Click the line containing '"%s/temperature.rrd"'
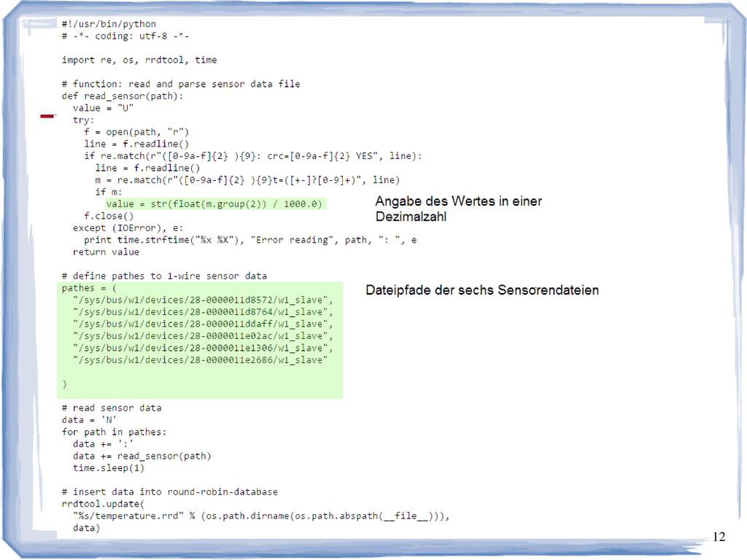Screen dimensions: 747x560 pyautogui.click(x=261, y=516)
